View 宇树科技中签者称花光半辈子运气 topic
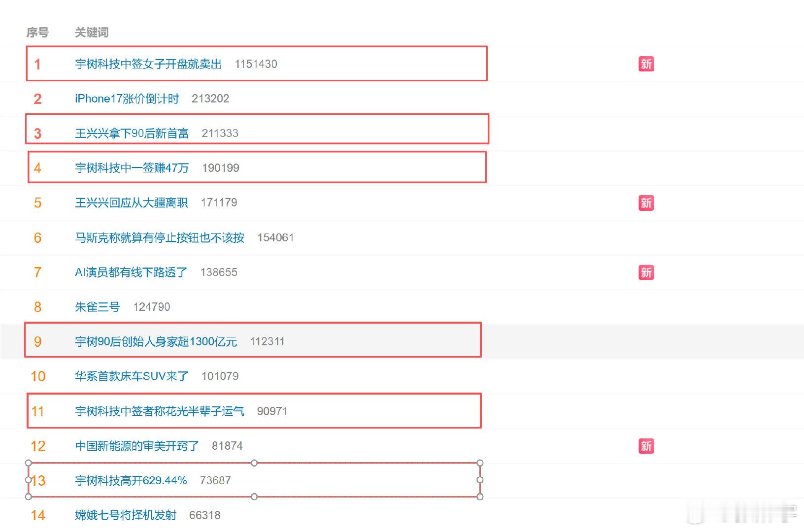Screen dimensions: 804x532 tap(160, 411)
